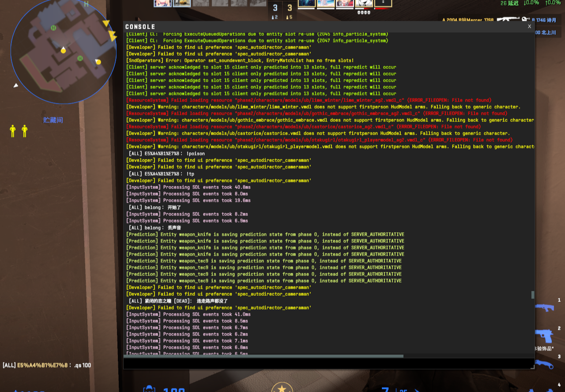Screen dimensions: 565x392
Task: Click the otakugirl_playermodel.vmdl warning line
Action: [x=330, y=147]
